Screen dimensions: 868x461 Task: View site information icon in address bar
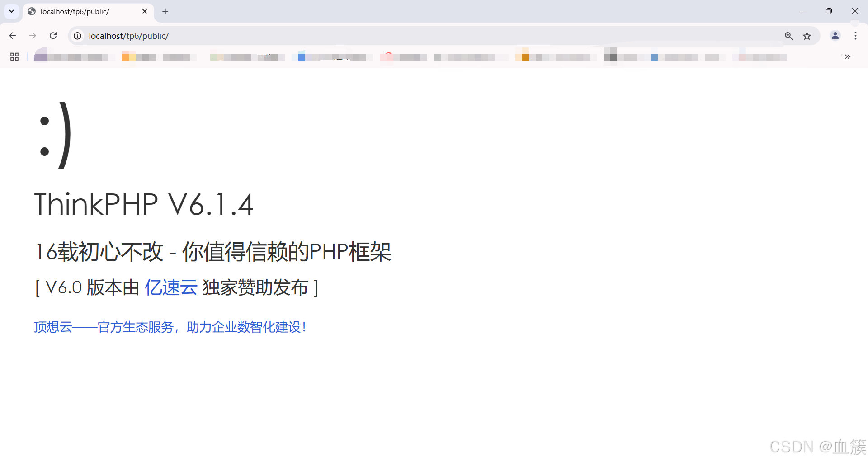pos(78,36)
